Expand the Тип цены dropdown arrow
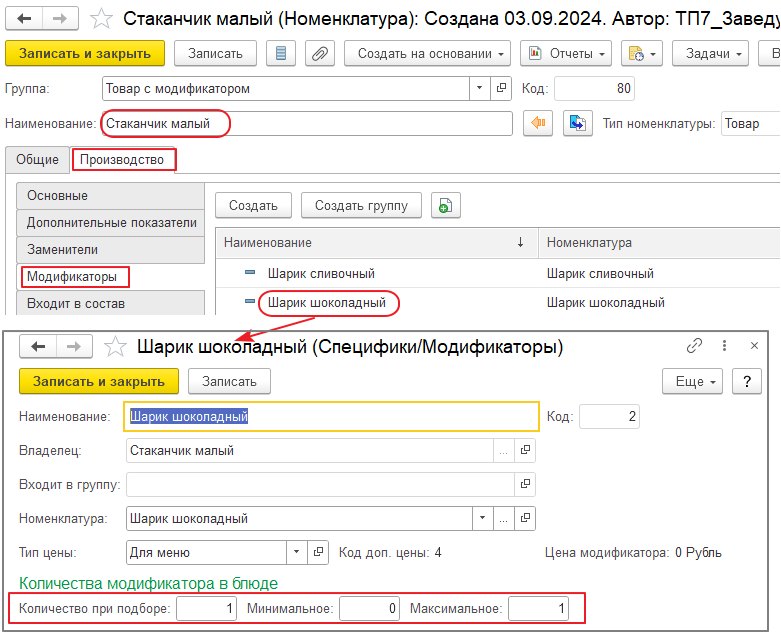Screen dimensions: 781x637 296,552
